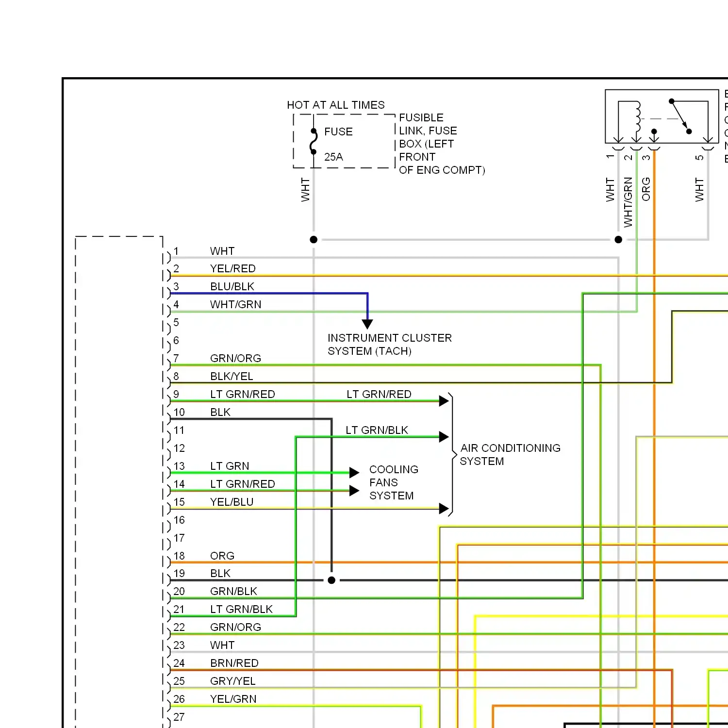Click the splice dot under relay pin 1

point(618,239)
